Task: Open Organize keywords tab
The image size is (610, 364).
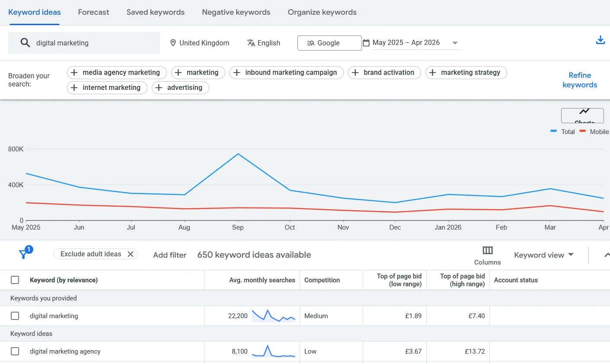Action: click(322, 12)
